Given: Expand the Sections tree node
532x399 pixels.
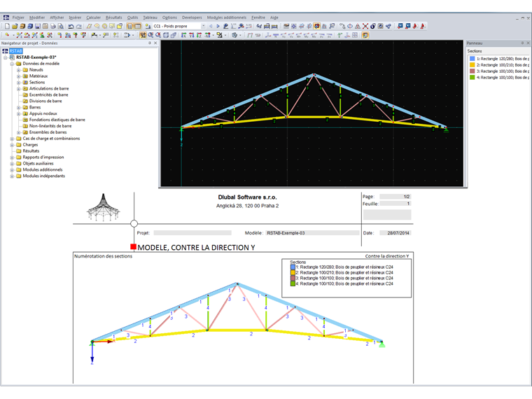Looking at the screenshot, I should (19, 83).
